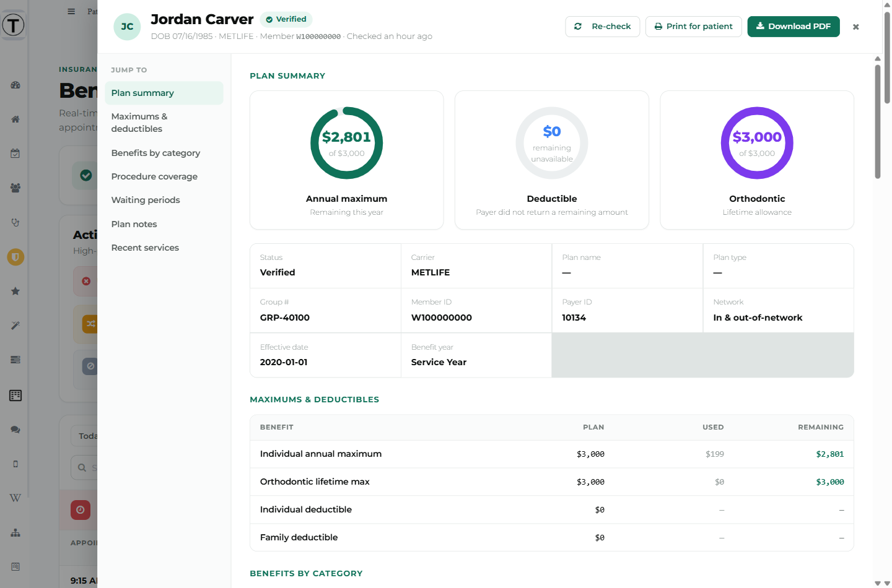Screen dimensions: 892x588
Task: Click the Verified status badge
Action: pos(286,19)
